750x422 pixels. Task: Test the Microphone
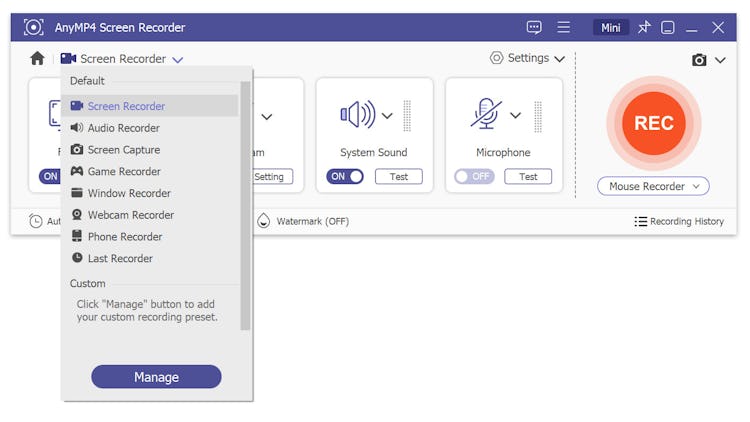(x=528, y=177)
